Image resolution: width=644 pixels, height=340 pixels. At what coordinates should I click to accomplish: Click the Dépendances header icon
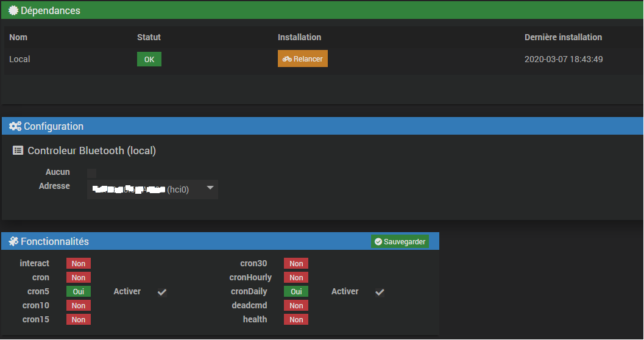pyautogui.click(x=13, y=10)
